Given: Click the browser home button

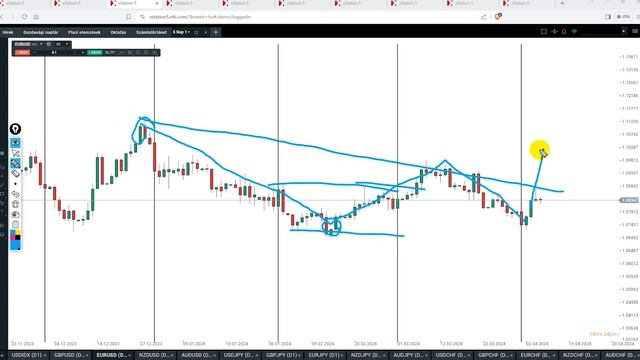Looking at the screenshot, I should 36,17.
